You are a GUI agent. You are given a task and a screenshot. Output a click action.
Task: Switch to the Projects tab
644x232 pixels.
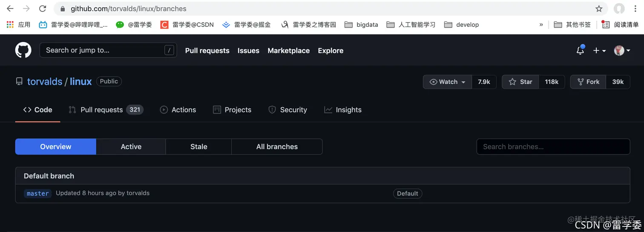(232, 110)
